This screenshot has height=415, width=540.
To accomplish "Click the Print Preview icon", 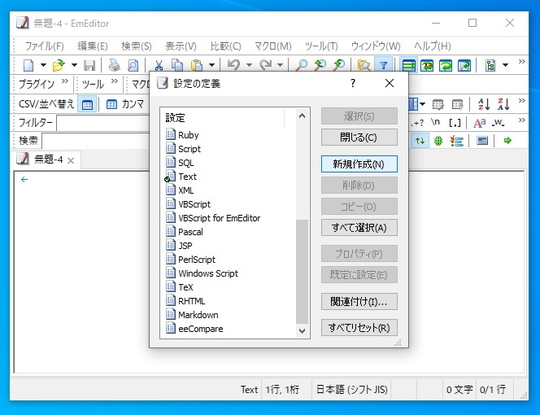I will click(133, 65).
